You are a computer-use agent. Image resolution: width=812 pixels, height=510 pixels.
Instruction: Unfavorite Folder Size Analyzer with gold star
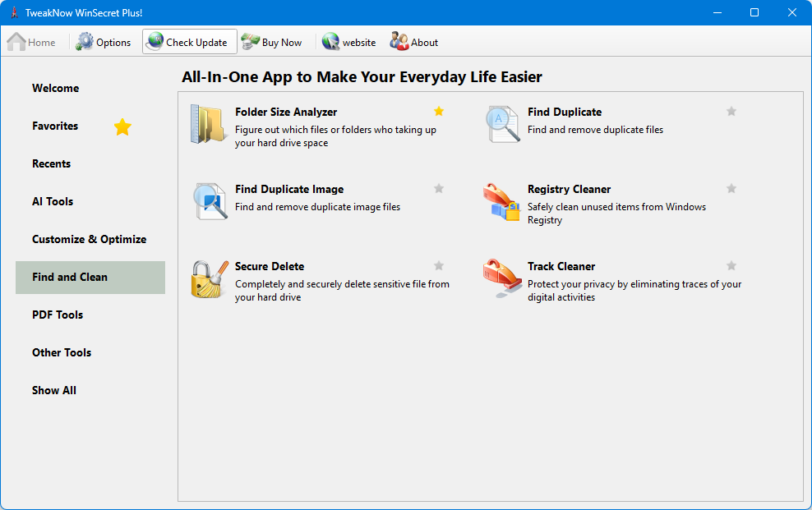pyautogui.click(x=439, y=112)
